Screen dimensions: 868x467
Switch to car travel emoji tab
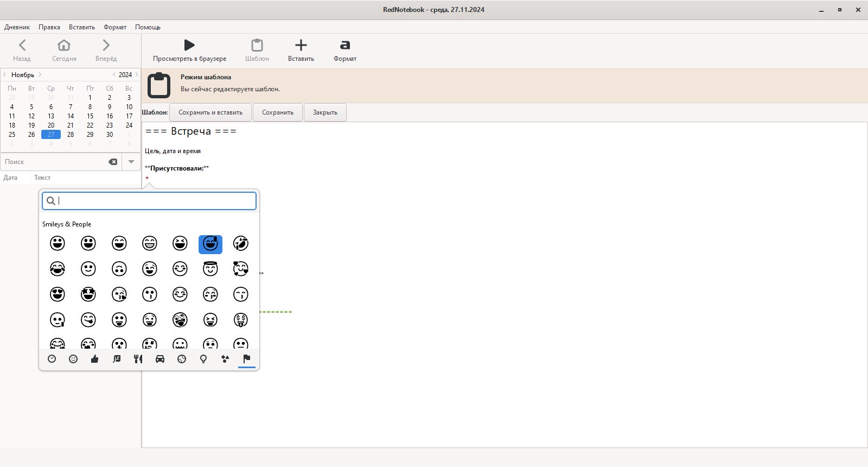(160, 359)
